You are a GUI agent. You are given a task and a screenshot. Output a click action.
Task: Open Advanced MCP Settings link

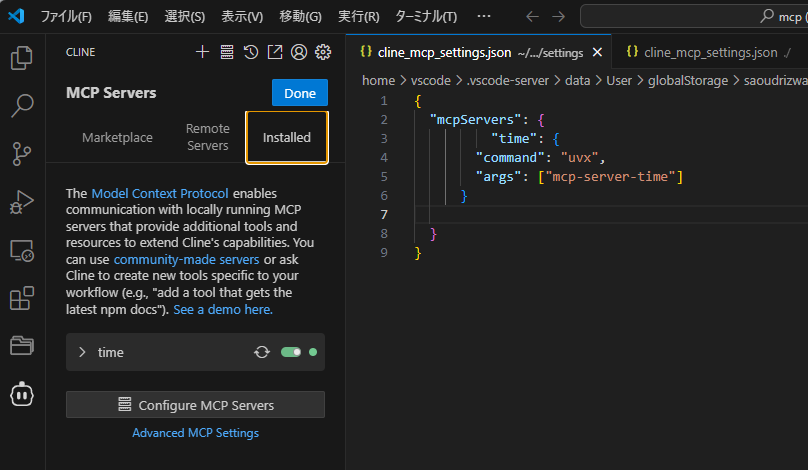click(195, 433)
